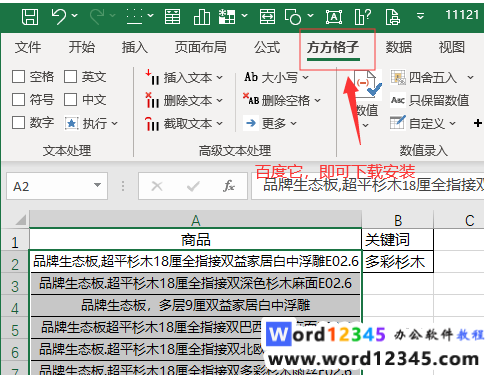The height and width of the screenshot is (375, 489).
Task: Click the print preview page icon
Action: 392,17
